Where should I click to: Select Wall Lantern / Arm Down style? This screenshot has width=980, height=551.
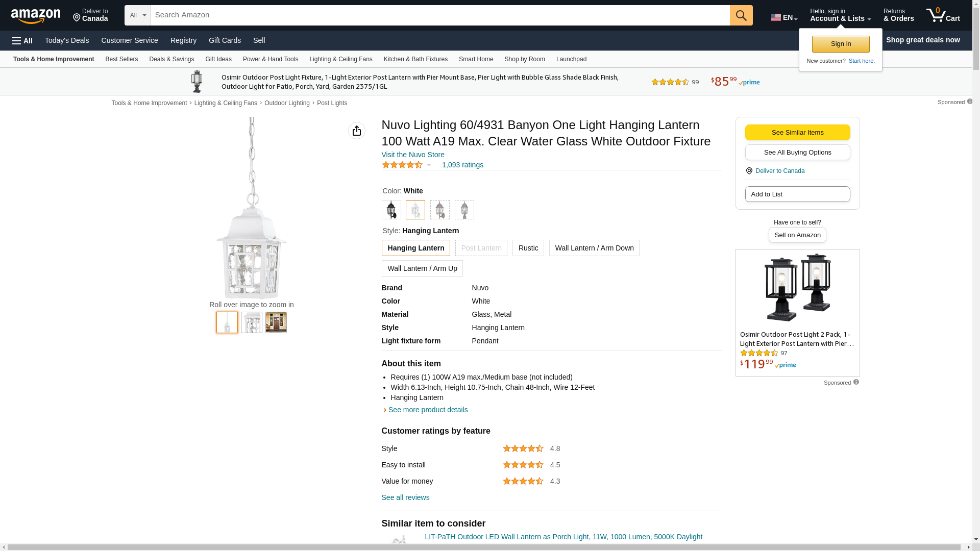(x=594, y=248)
